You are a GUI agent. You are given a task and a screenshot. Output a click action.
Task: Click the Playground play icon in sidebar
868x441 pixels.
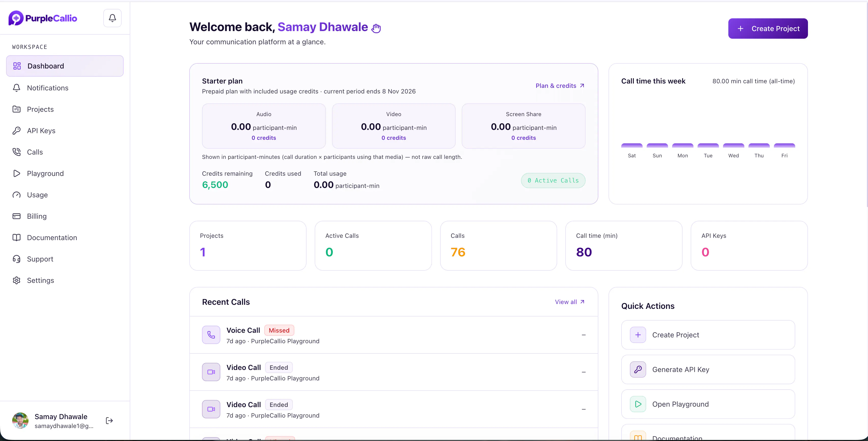coord(17,173)
